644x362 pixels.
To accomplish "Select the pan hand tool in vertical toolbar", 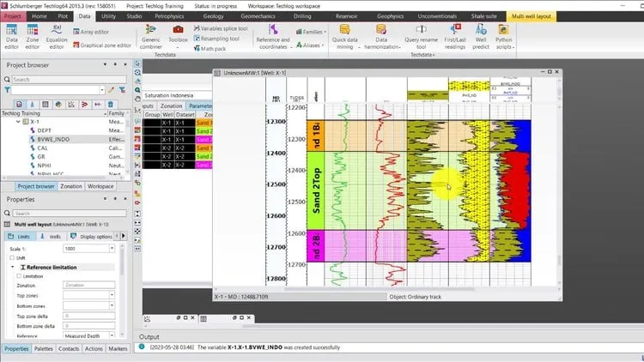I will click(137, 99).
